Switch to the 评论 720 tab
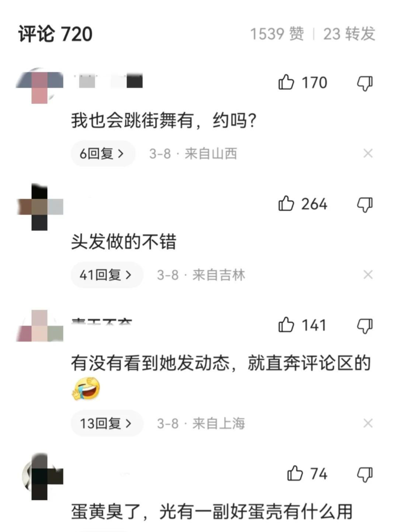This screenshot has width=398, height=532. 55,34
